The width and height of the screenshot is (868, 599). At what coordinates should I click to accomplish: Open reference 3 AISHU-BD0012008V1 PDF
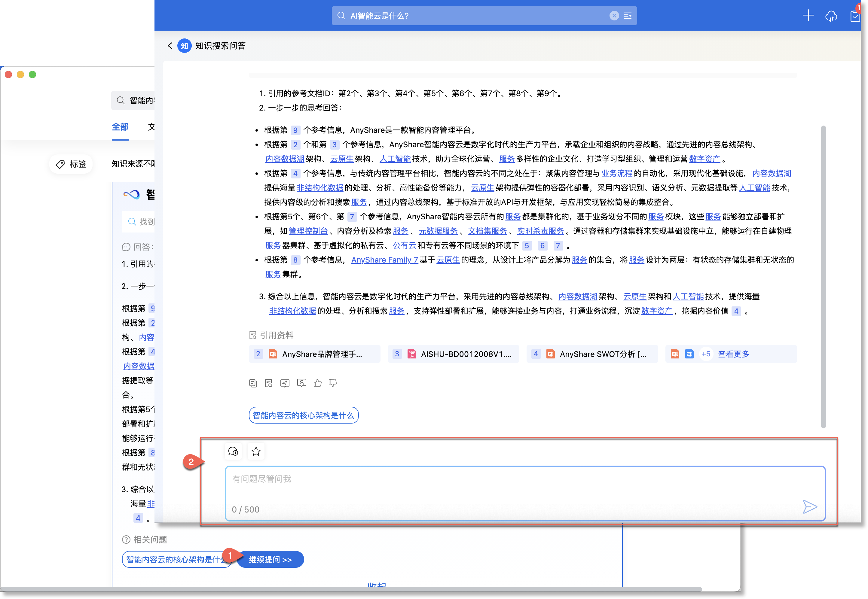pyautogui.click(x=453, y=354)
